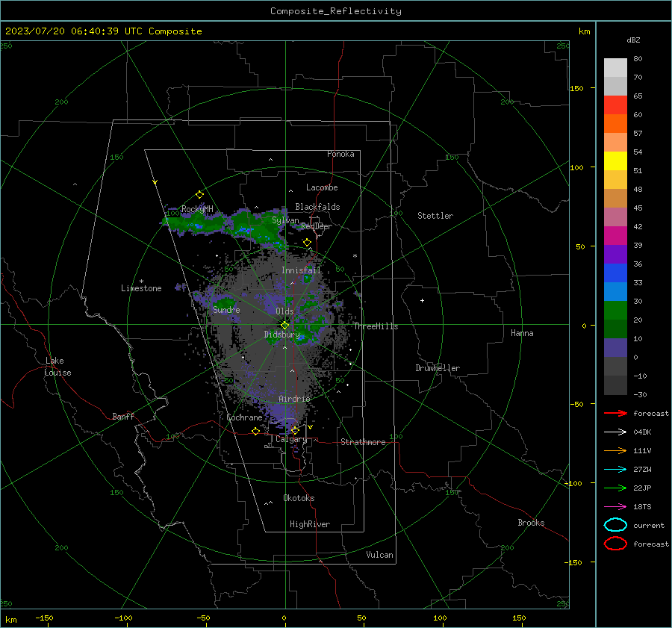Select the Lacombe label
Image resolution: width=672 pixels, height=628 pixels.
tap(322, 187)
